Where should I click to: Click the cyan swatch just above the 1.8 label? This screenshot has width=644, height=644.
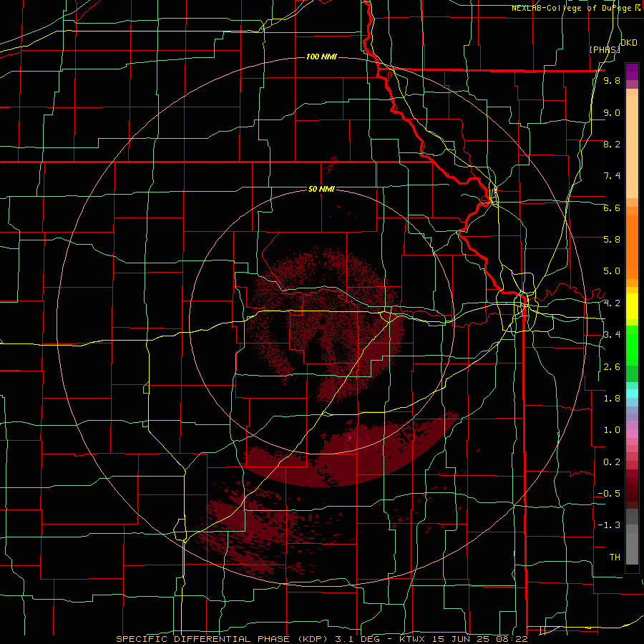click(x=632, y=394)
